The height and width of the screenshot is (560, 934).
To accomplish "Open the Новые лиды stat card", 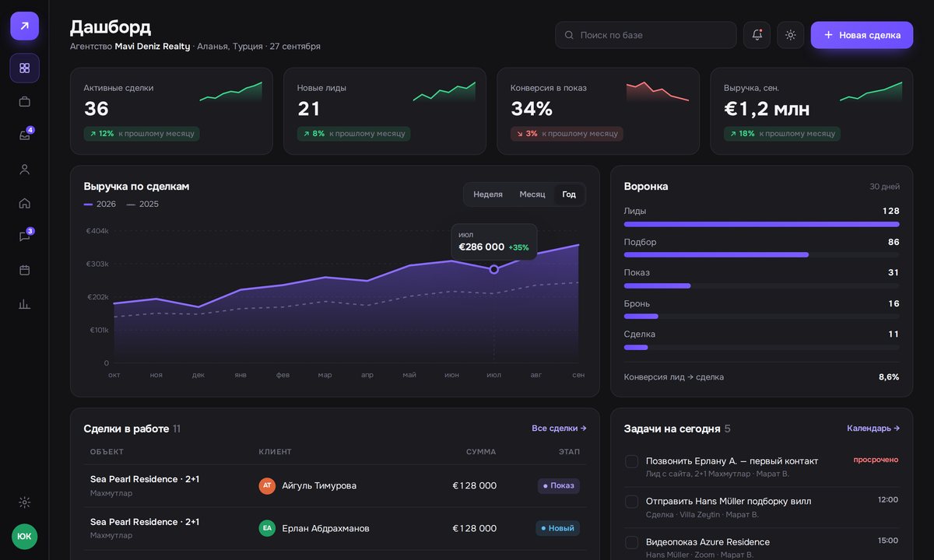I will [384, 111].
